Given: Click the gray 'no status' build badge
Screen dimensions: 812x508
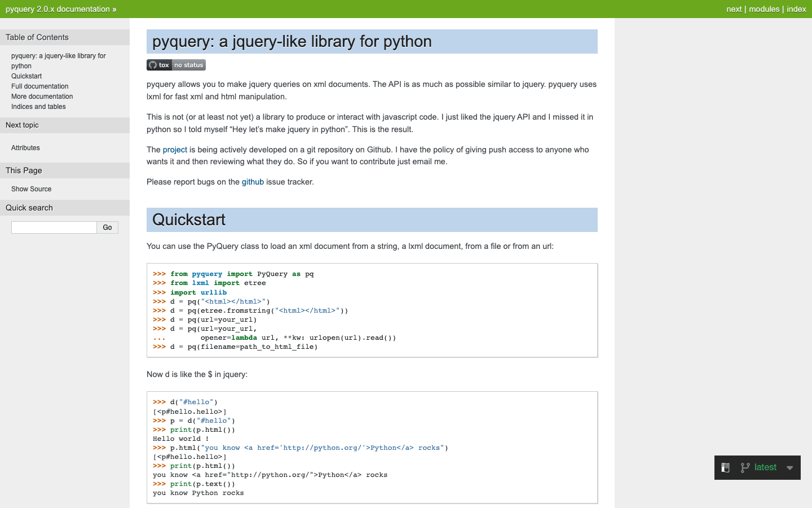Looking at the screenshot, I should (188, 64).
